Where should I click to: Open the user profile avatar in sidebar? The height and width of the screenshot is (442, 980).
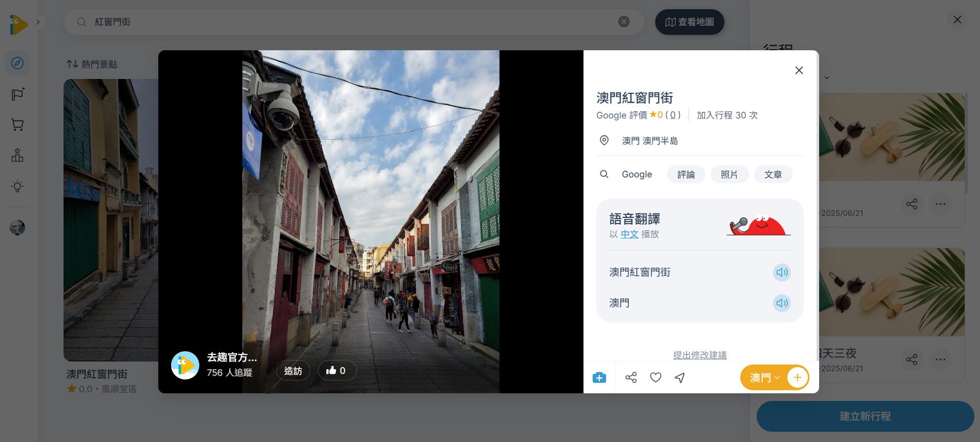17,227
